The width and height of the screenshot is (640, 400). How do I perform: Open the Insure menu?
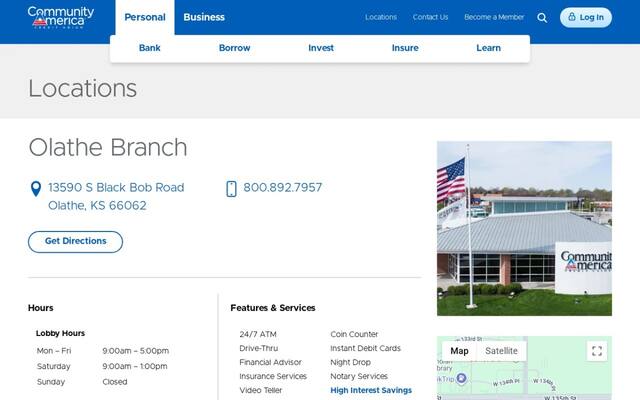[x=405, y=48]
